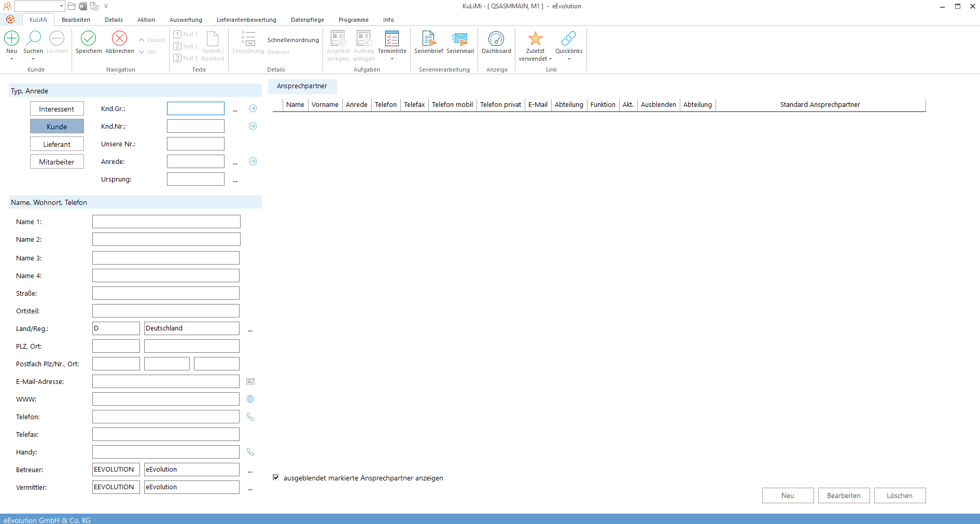This screenshot has height=524, width=980.
Task: Click the Standard Ansprechpartner column header
Action: coord(820,104)
